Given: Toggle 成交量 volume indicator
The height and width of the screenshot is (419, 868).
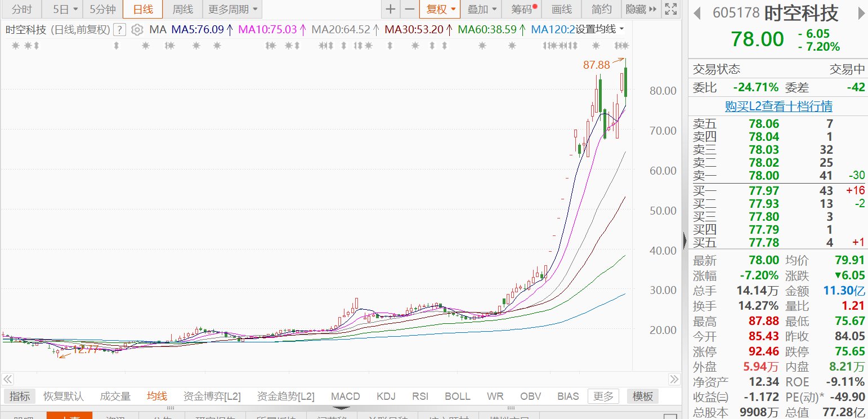Looking at the screenshot, I should pyautogui.click(x=115, y=396).
